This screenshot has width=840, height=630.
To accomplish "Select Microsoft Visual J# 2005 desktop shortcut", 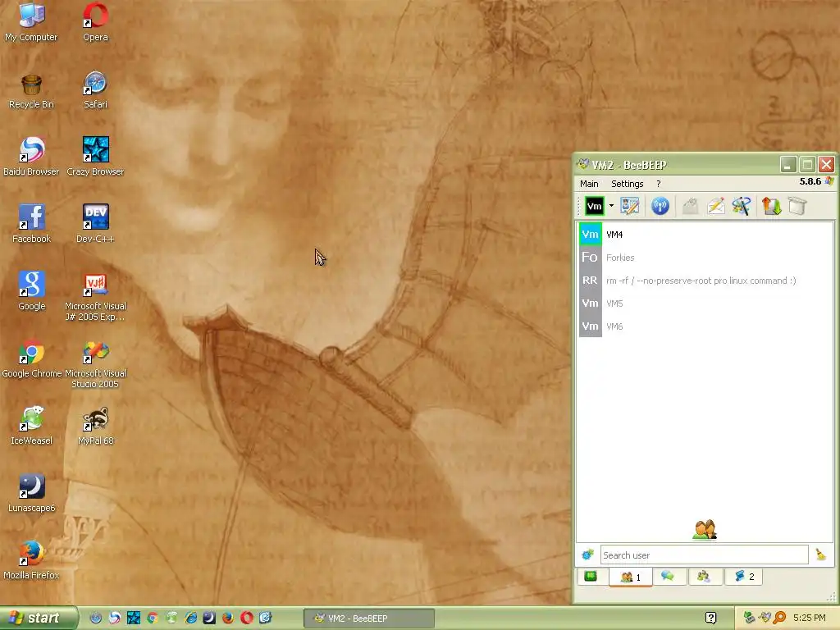I will click(95, 296).
